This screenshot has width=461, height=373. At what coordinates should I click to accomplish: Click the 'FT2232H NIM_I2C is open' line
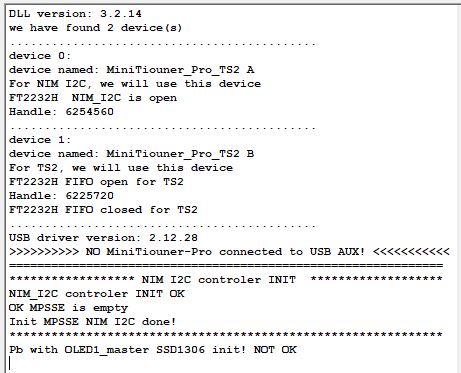pos(93,98)
